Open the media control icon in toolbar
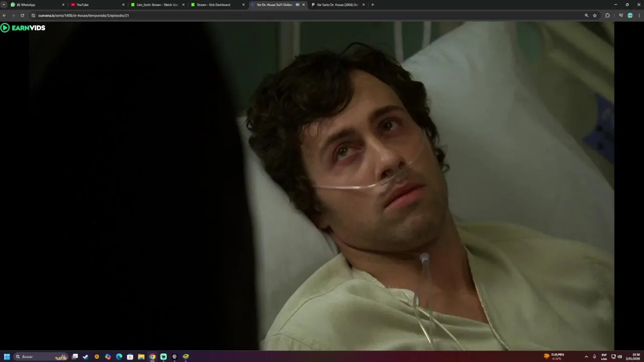Viewport: 644px width, 362px height. (621, 16)
